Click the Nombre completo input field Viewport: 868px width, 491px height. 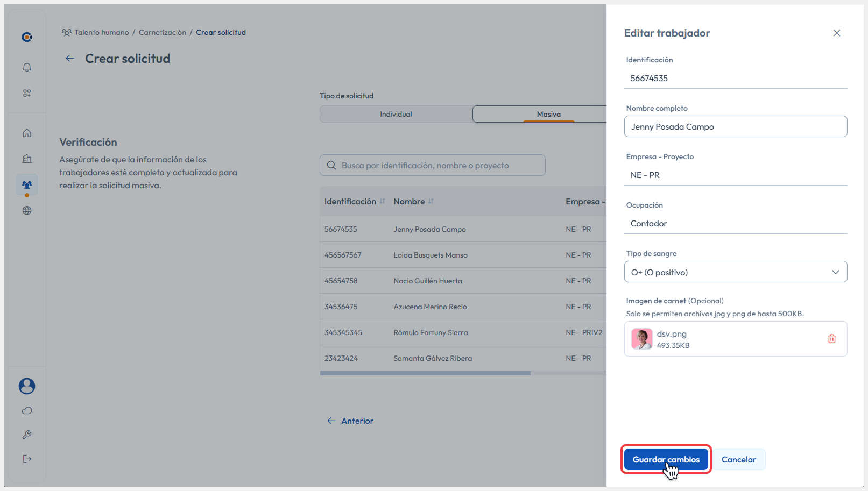[x=735, y=127]
